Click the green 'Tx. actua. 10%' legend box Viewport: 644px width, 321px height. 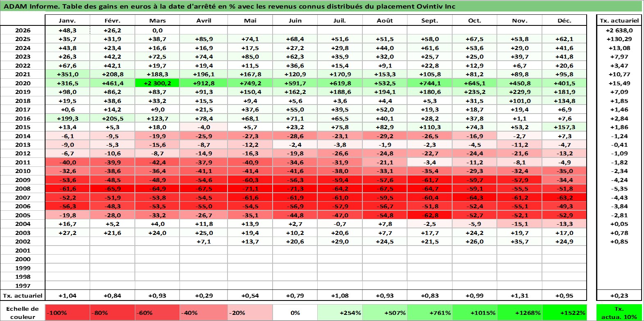619,312
